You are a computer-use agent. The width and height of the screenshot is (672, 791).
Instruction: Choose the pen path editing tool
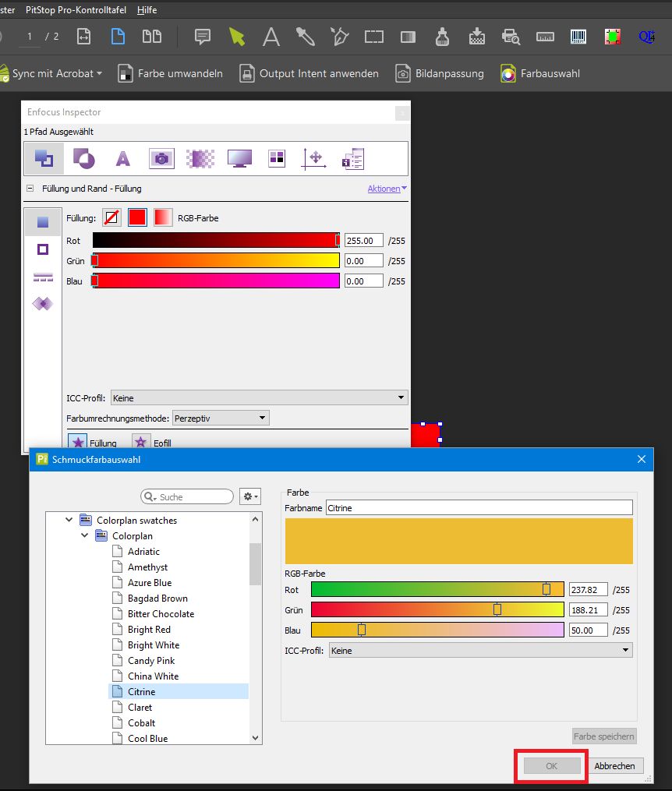340,37
